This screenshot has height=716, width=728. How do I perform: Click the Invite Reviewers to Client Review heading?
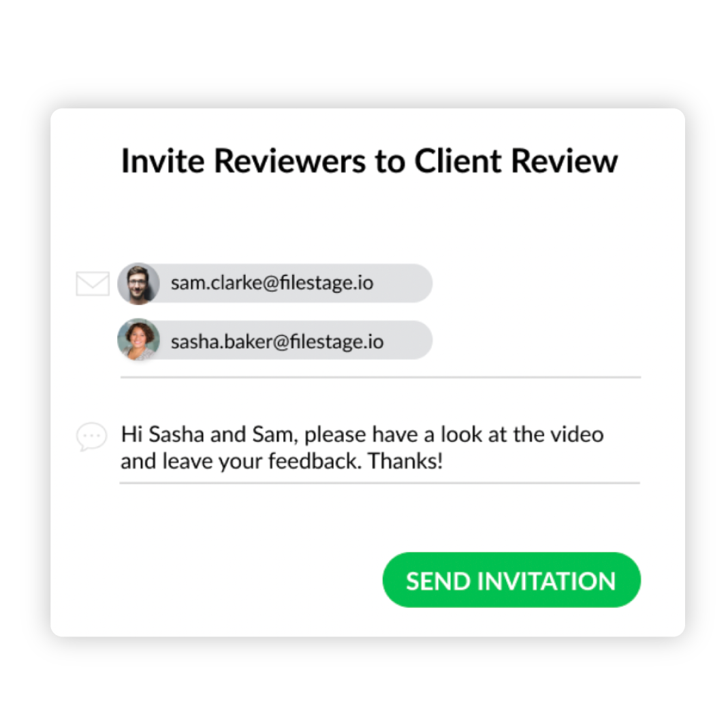pyautogui.click(x=369, y=161)
